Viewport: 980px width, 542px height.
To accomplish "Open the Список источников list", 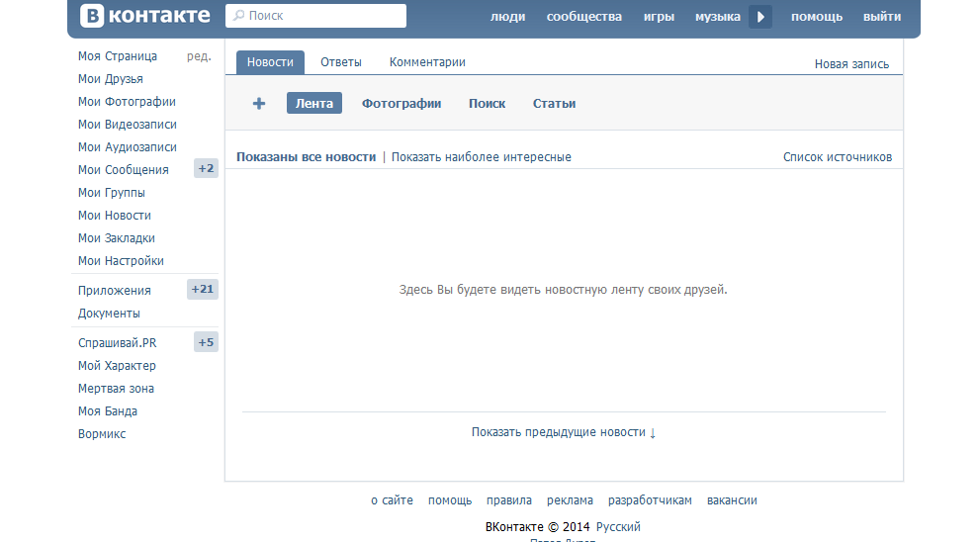I will click(837, 157).
